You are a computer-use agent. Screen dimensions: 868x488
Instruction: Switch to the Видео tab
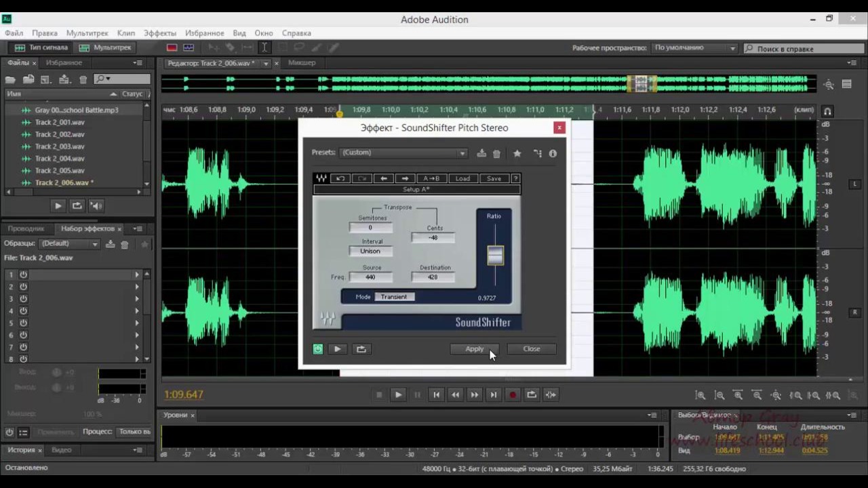point(61,450)
